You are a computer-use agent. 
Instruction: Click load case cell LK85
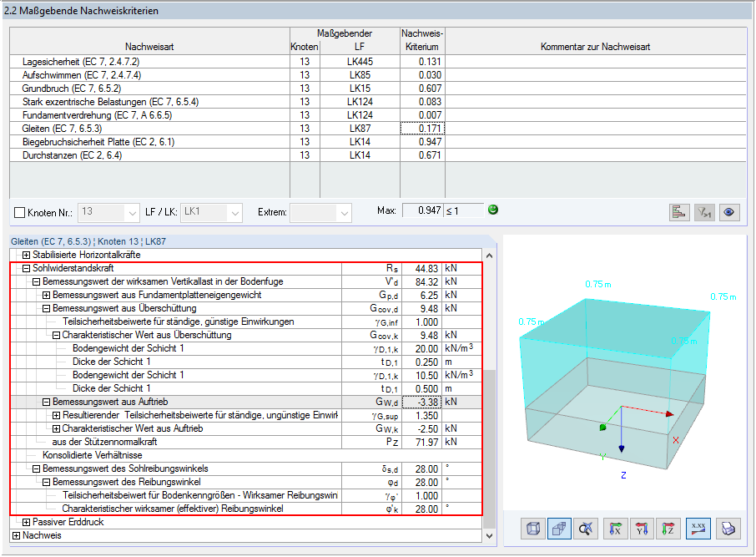360,75
